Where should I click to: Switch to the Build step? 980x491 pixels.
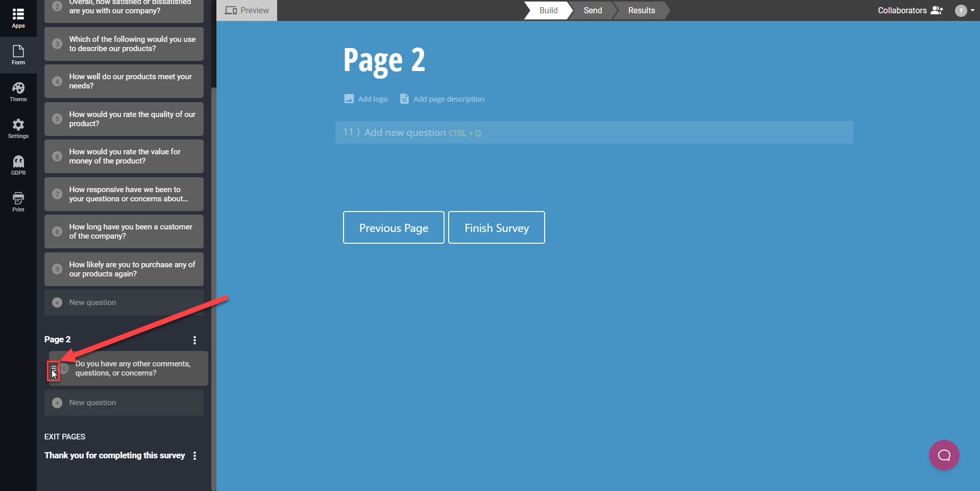click(548, 10)
